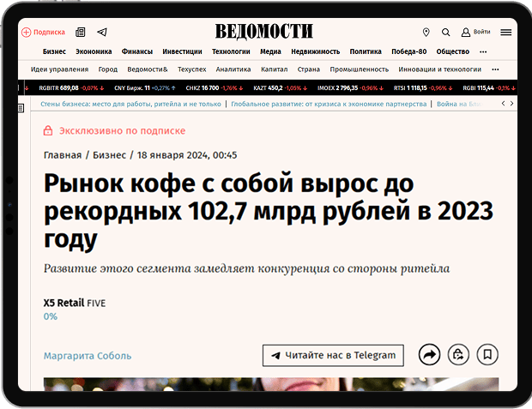Viewport: 532px width, 409px height.
Task: Open search with the magnifier icon
Action: click(x=446, y=33)
